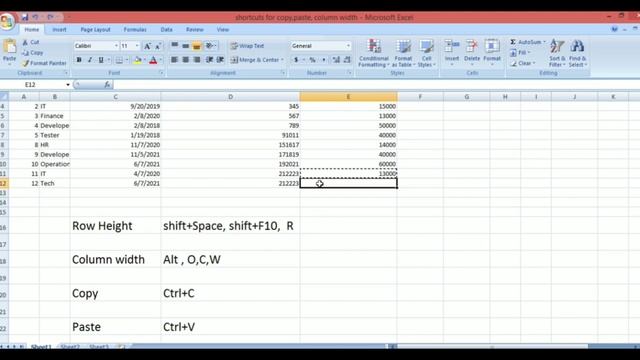
Task: Select cell with text Ctrl+C
Action: click(230, 293)
